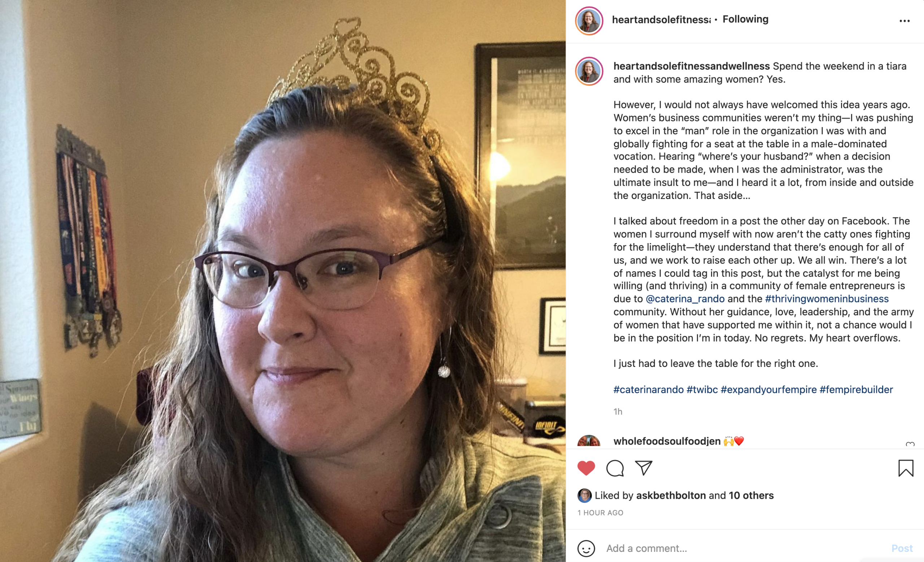Open emoji picker smiley icon
924x562 pixels.
(586, 549)
